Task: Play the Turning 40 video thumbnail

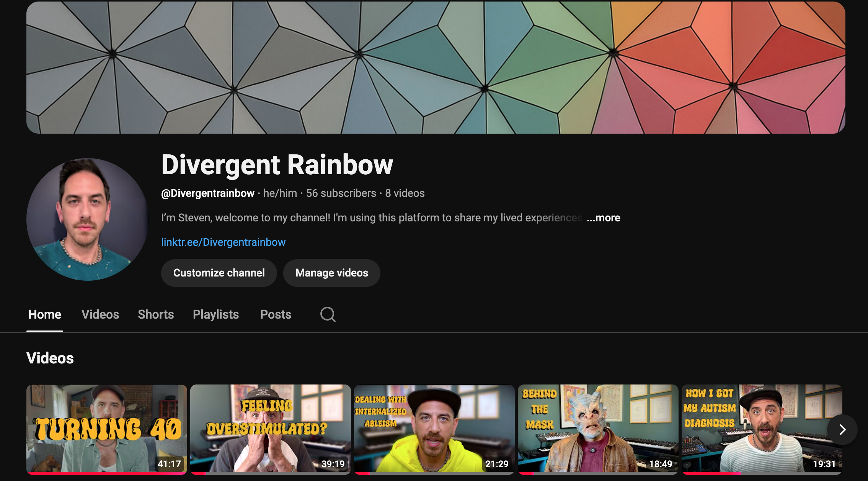Action: click(106, 428)
